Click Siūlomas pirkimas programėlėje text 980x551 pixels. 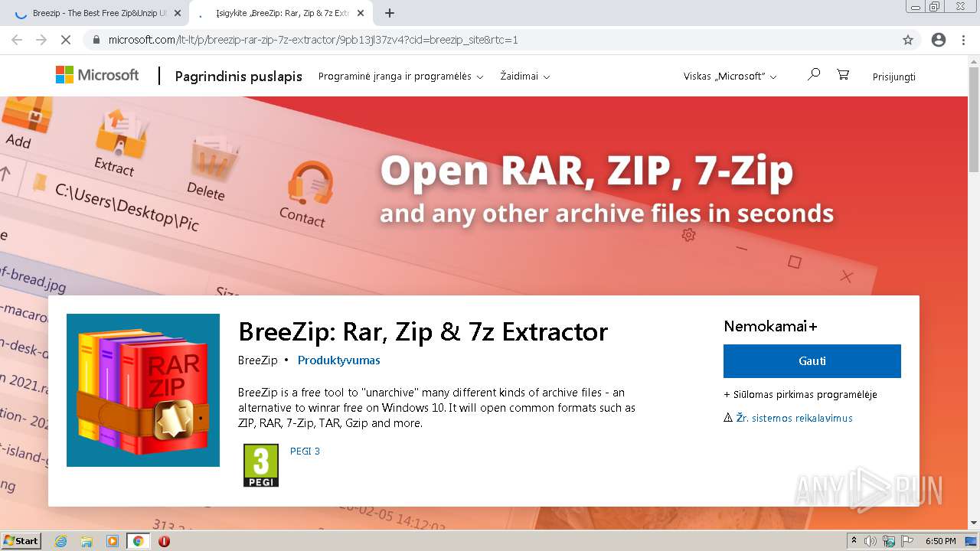pyautogui.click(x=800, y=395)
